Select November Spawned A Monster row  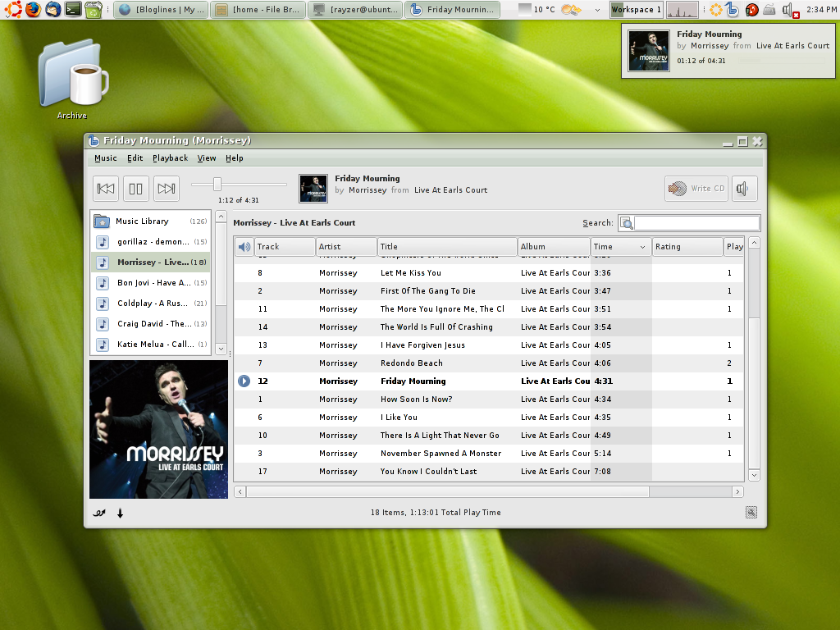tap(489, 453)
